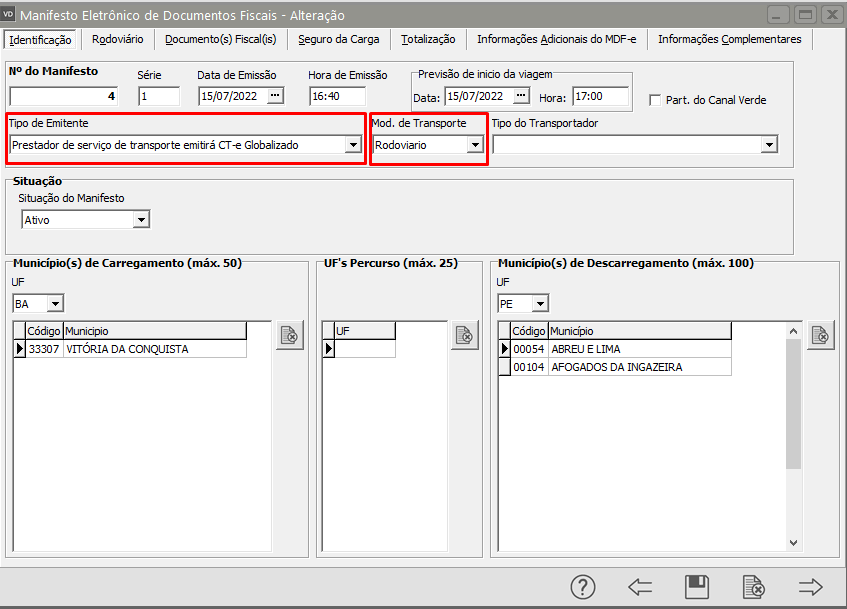
Task: Open the Data de Emissão date picker button
Action: pyautogui.click(x=276, y=96)
